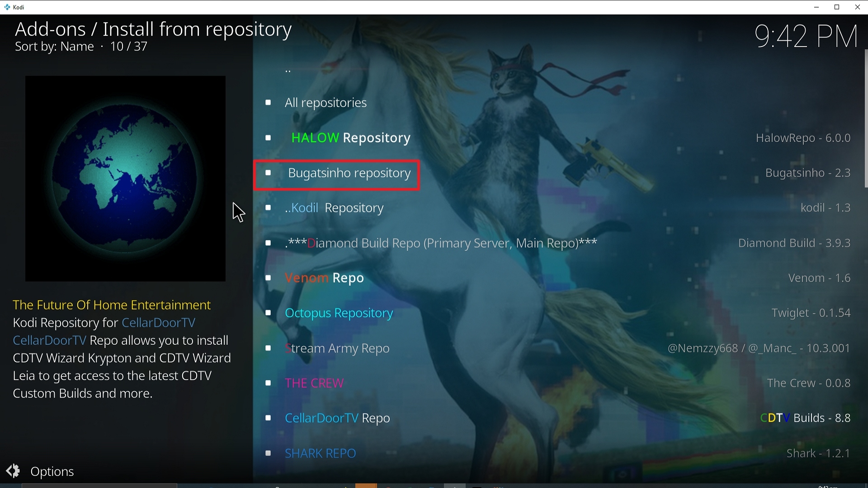This screenshot has height=488, width=868.
Task: Click 'Venom - 1.6' version text
Action: (x=820, y=278)
